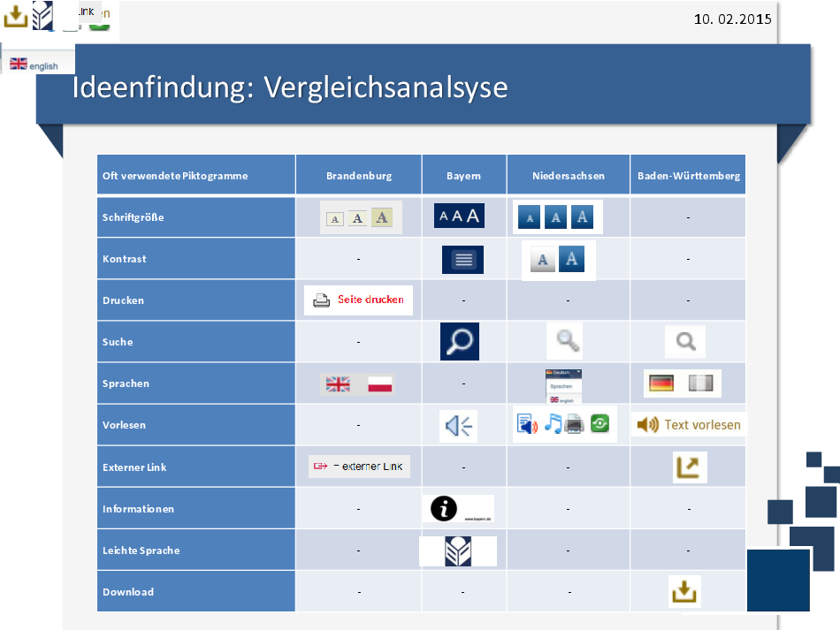Click the printer icon in Niedersachsen's Vorlesen cell
840x630 pixels.
pyautogui.click(x=575, y=425)
